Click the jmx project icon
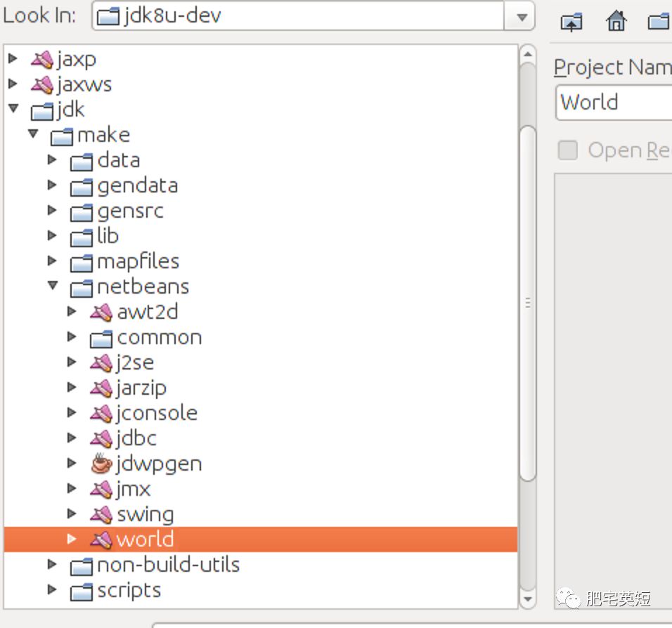This screenshot has width=672, height=628. pos(101,490)
